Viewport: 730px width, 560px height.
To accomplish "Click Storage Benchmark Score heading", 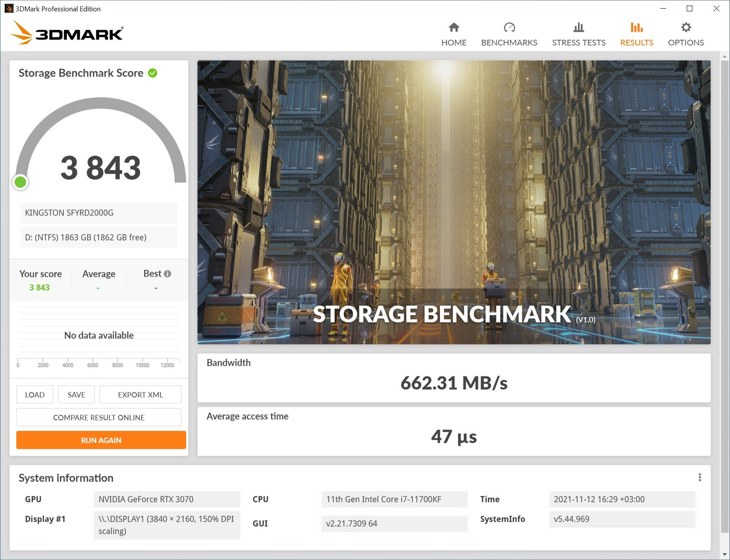I will pos(81,73).
